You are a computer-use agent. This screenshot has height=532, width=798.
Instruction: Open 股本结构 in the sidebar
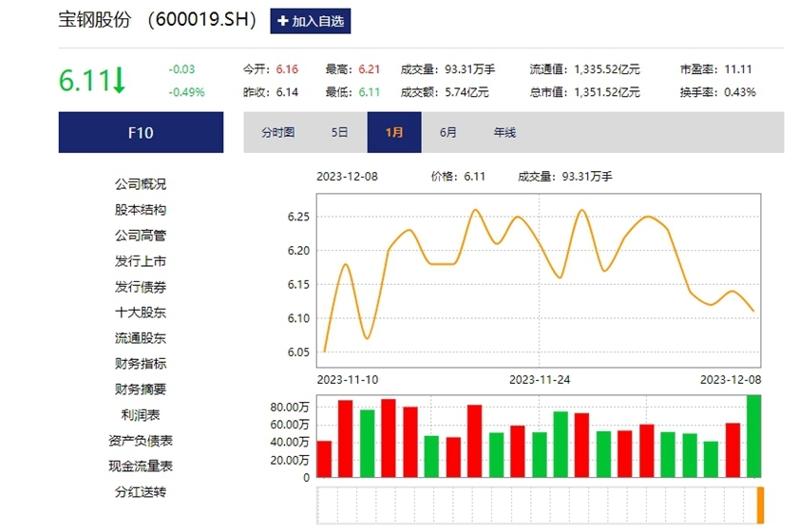pos(141,210)
